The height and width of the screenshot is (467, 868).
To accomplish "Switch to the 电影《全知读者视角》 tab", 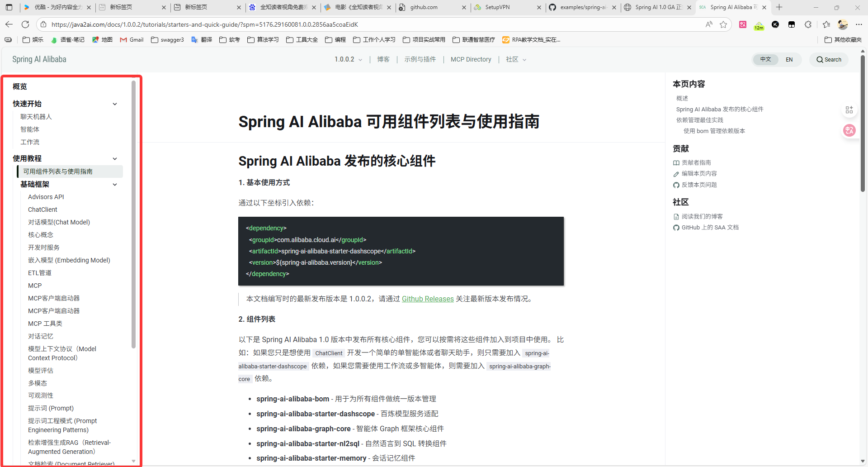I will coord(357,7).
